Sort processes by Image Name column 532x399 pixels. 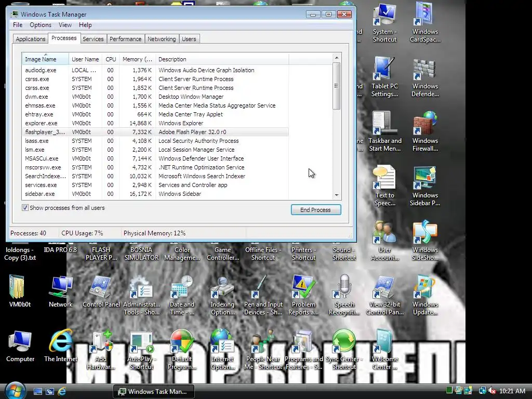pos(46,59)
